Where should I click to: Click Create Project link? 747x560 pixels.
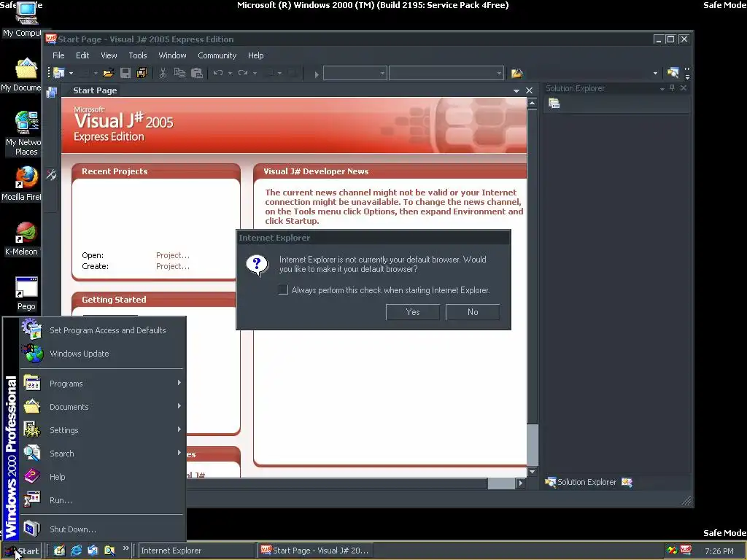(173, 266)
